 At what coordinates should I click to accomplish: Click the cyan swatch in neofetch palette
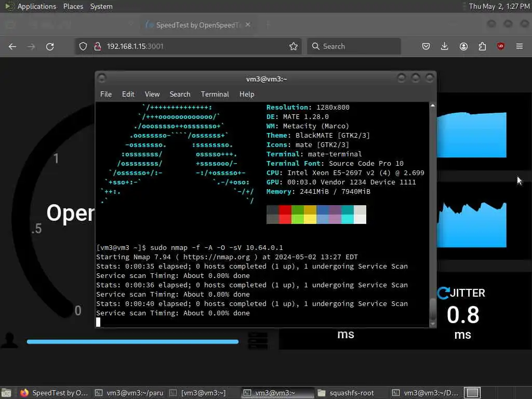348,215
